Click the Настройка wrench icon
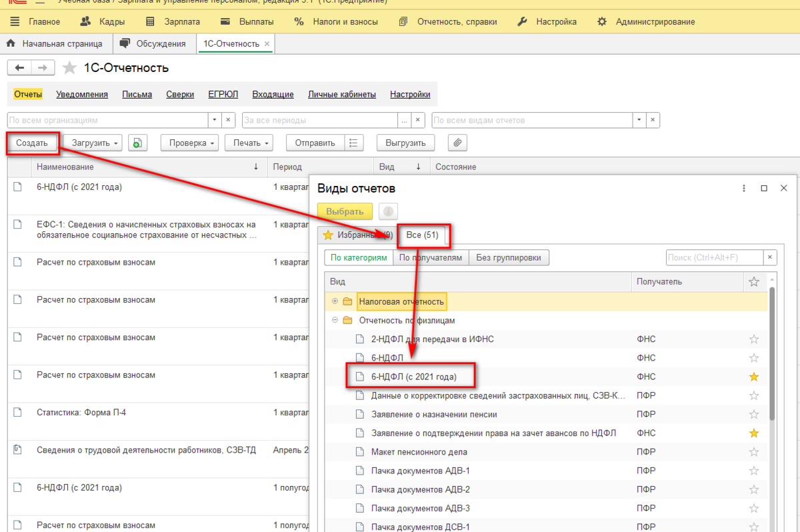 (x=523, y=21)
